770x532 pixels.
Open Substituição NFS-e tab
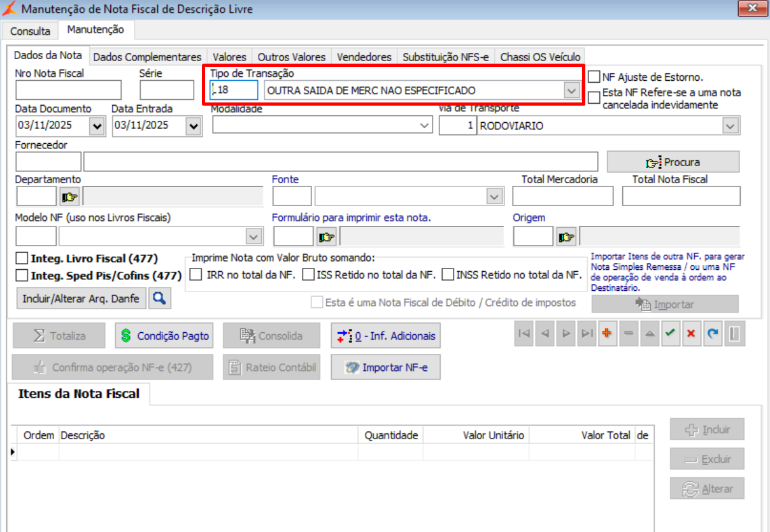[446, 57]
